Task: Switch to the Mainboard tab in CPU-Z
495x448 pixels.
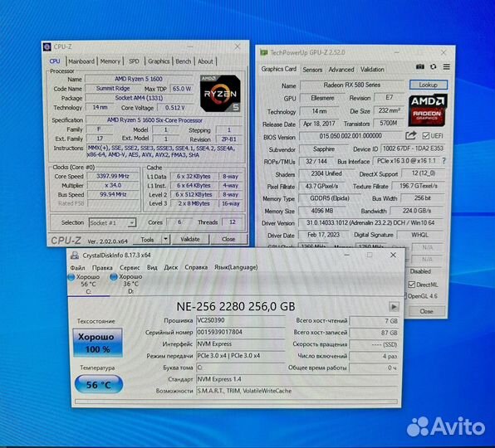Action: [81, 61]
